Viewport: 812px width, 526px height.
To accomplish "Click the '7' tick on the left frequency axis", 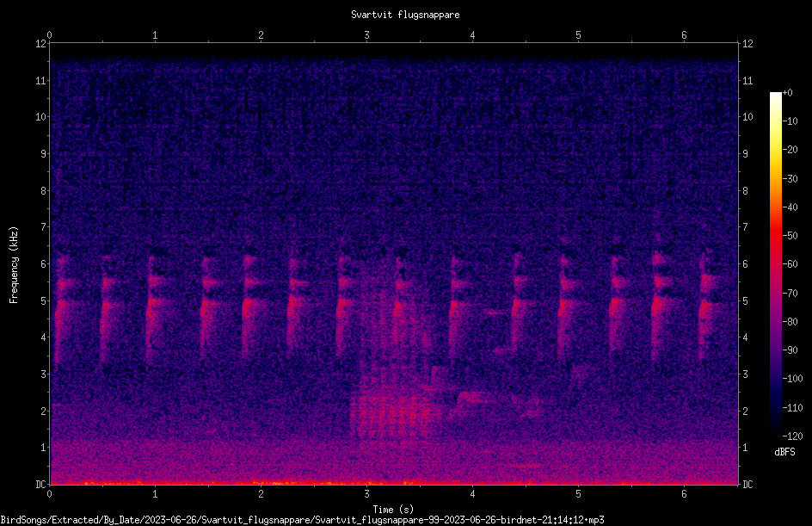I will tap(44, 227).
